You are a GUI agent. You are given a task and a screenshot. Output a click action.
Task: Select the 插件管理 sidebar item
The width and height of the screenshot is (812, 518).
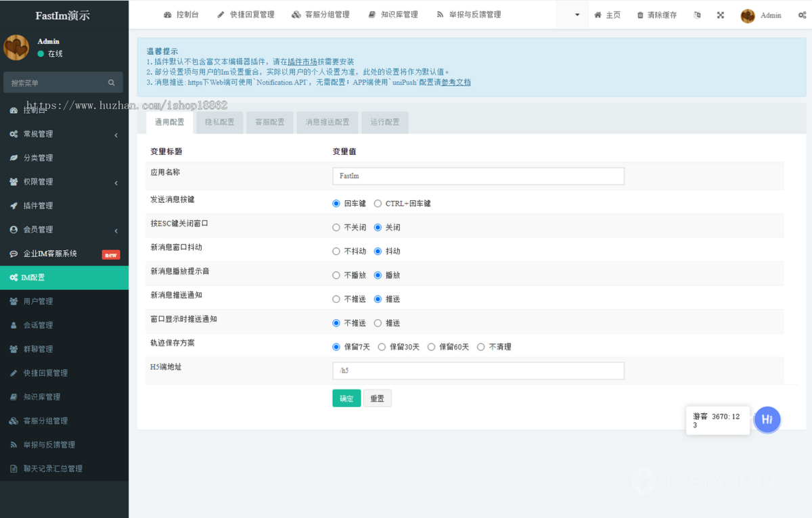pos(39,206)
